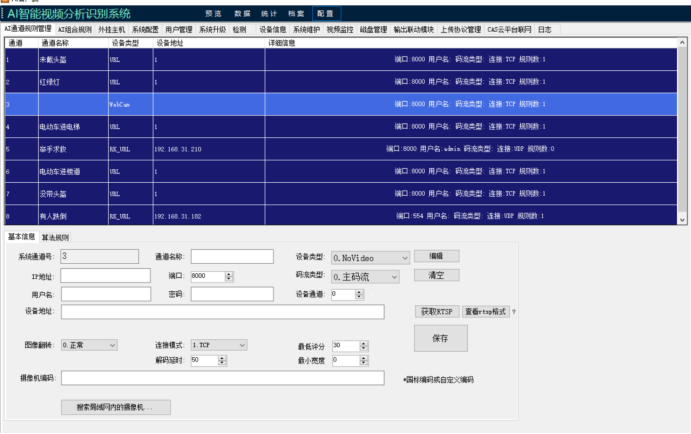691x434 pixels.
Task: Open the 系统配置 tab
Action: 145,30
